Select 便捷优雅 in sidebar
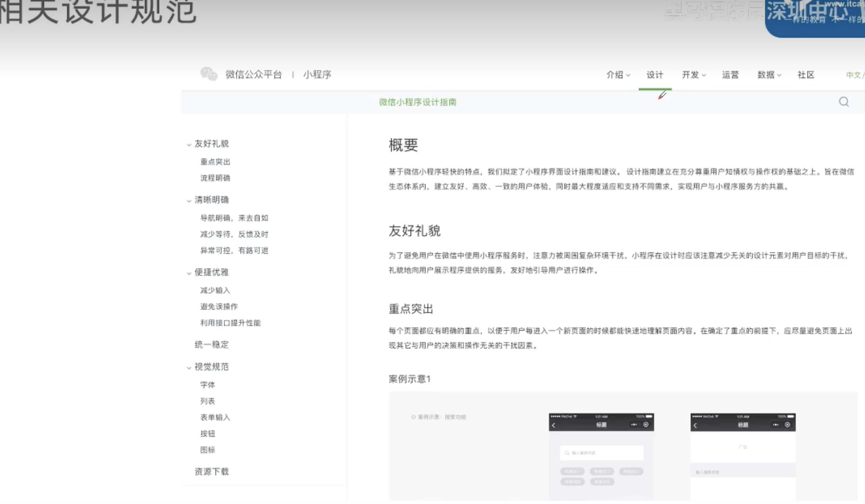Viewport: 865px width, 504px height. [211, 272]
